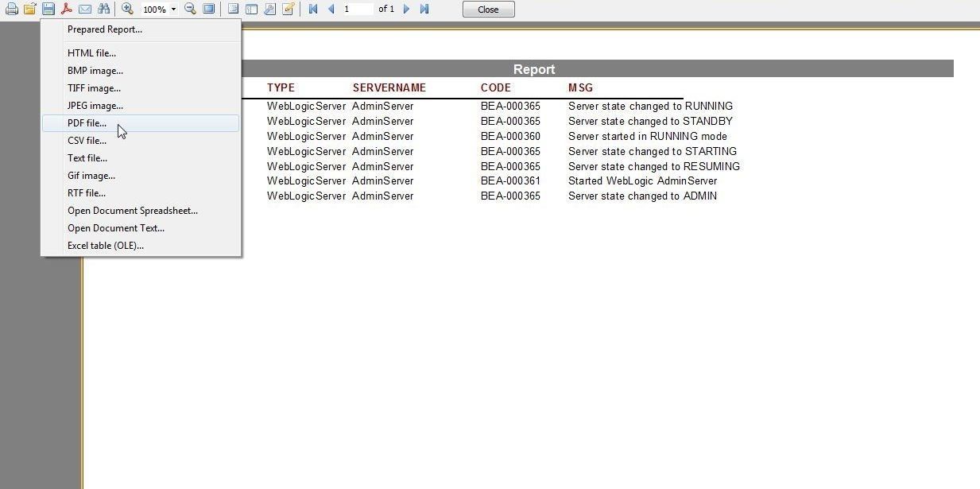Open page settings wrench icon
This screenshot has width=980, height=489.
269,10
